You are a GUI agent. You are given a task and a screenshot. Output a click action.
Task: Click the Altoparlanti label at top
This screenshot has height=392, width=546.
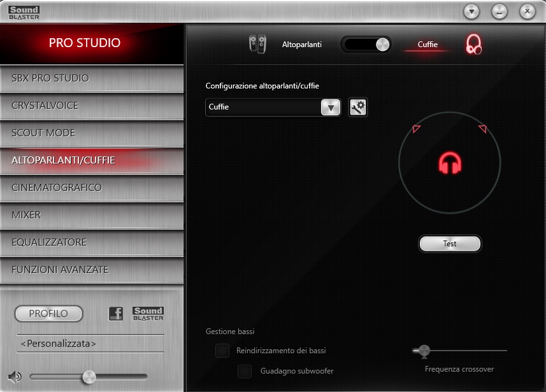pos(302,45)
